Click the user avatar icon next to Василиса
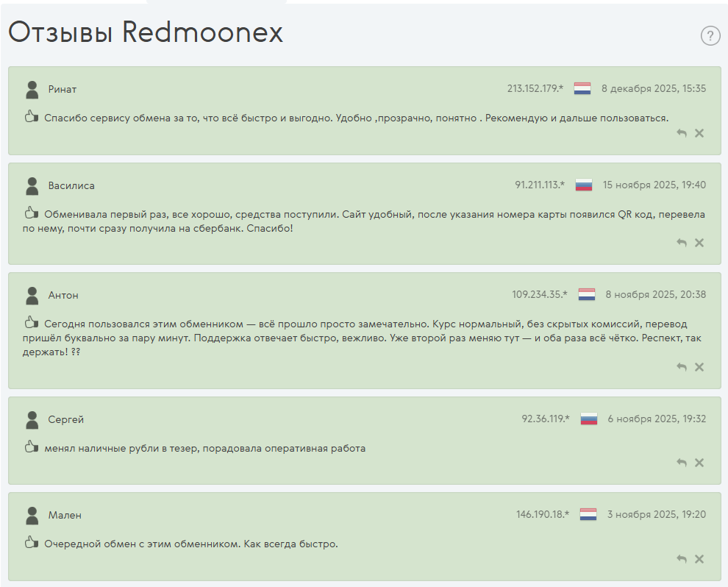 (x=31, y=184)
